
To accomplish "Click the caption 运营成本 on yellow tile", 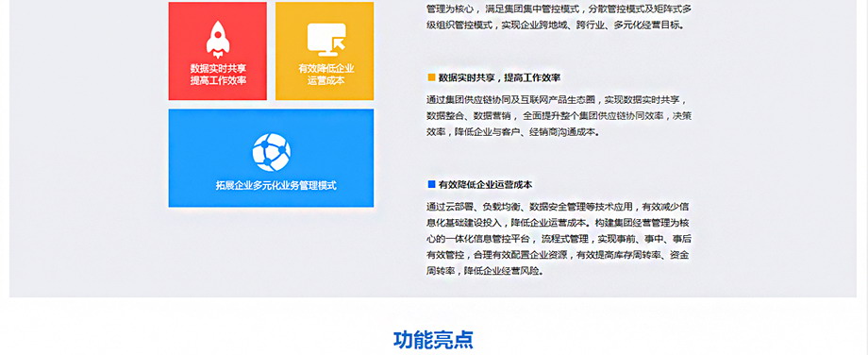I will point(326,81).
